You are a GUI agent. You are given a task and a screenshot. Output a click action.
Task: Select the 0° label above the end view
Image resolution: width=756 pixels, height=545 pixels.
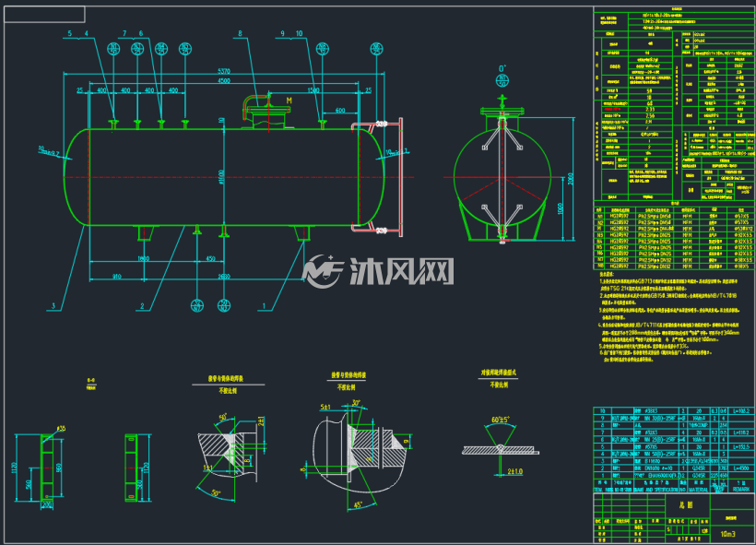502,68
